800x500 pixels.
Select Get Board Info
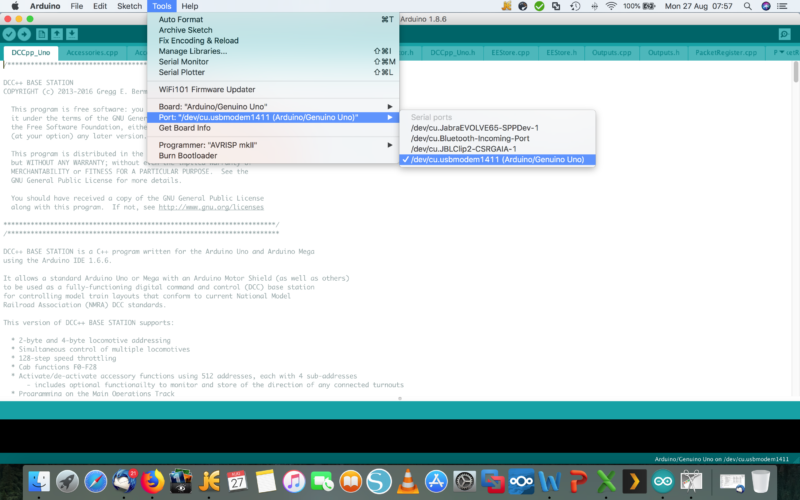click(273, 128)
